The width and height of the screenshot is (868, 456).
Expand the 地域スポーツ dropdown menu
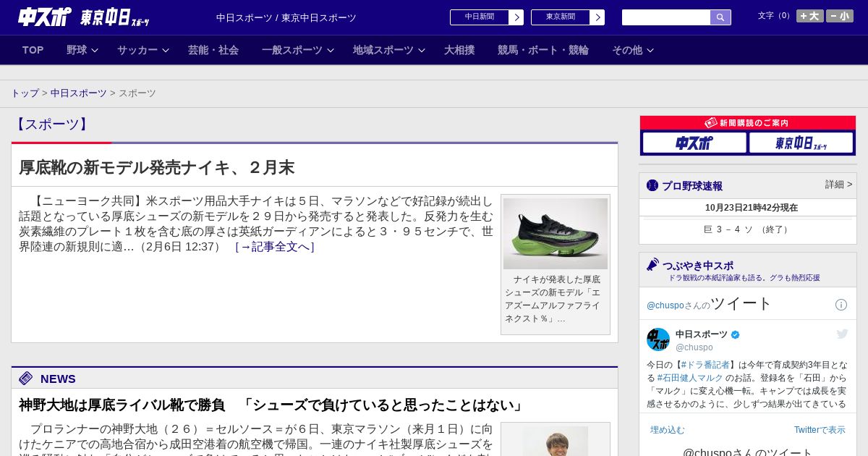tap(389, 50)
